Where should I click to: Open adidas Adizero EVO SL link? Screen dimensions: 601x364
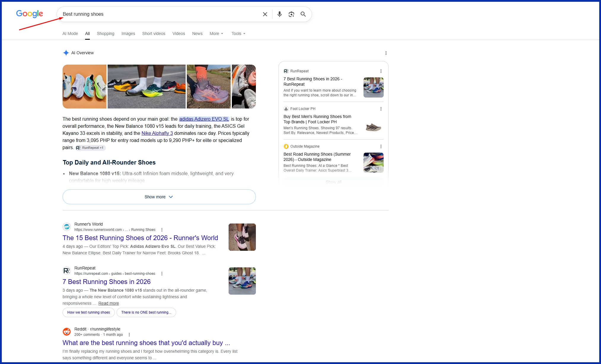tap(204, 119)
